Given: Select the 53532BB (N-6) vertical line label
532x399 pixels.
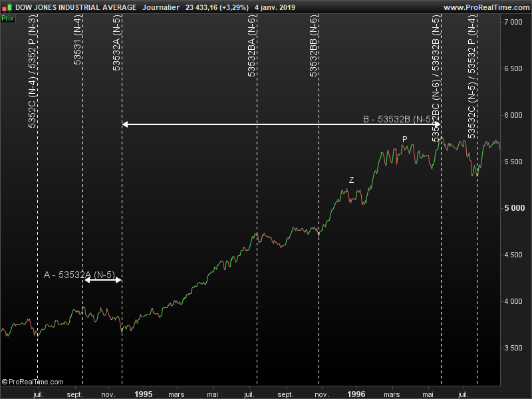Looking at the screenshot, I should [x=314, y=46].
